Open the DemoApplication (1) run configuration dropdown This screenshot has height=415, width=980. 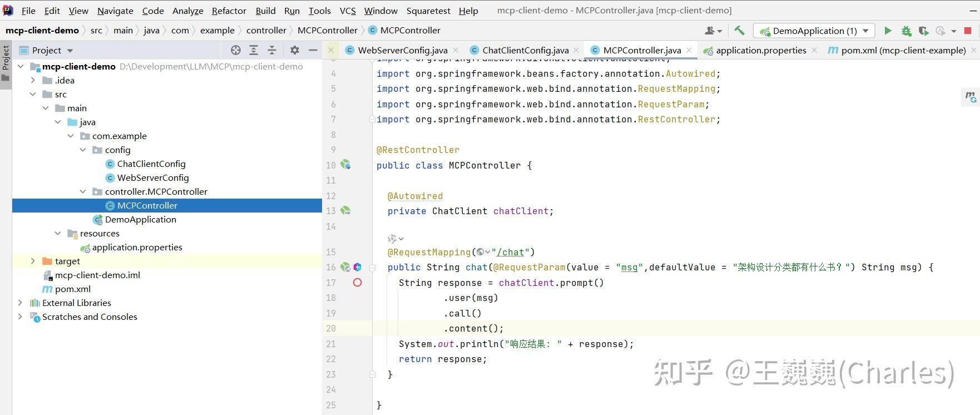(814, 31)
